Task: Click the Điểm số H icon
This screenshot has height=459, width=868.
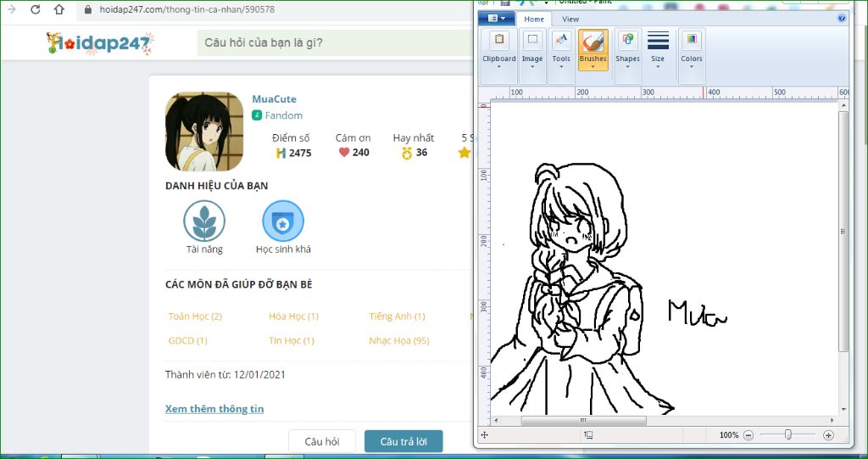Action: coord(281,153)
